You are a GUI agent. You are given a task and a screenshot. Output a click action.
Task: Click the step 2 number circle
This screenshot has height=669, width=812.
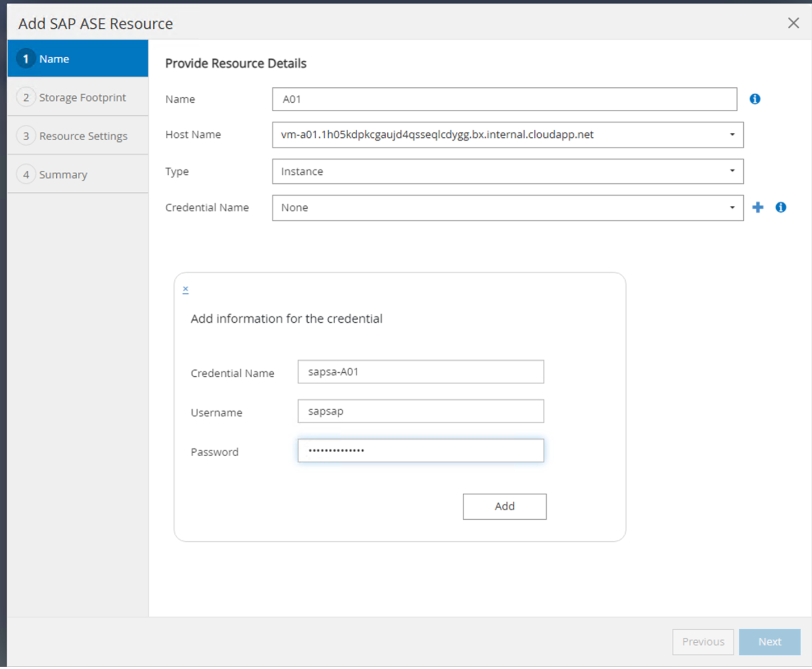(26, 98)
